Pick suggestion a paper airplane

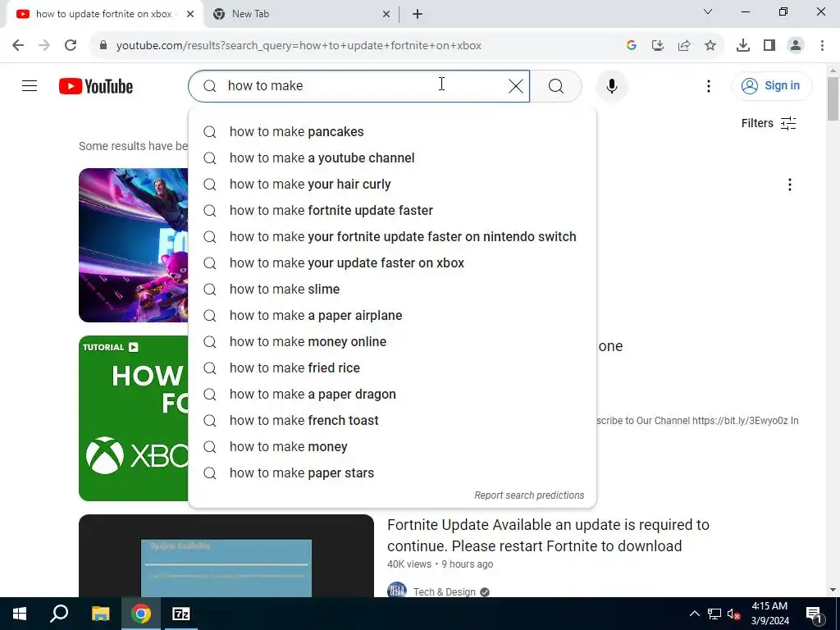tap(392, 316)
